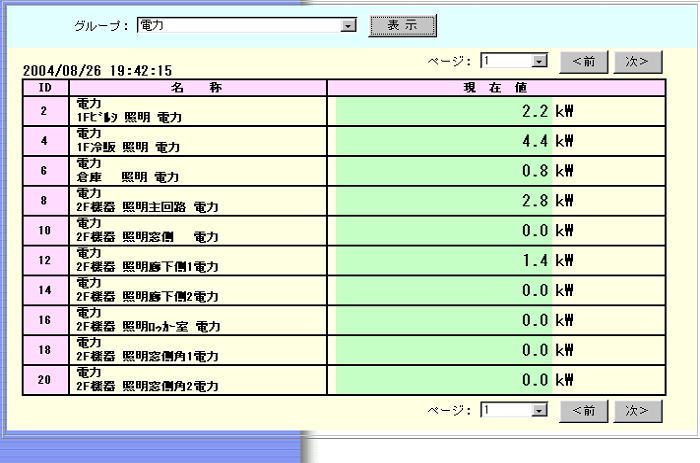Viewport: 700px width, 463px height.
Task: Click the top ページ: label
Action: click(449, 61)
